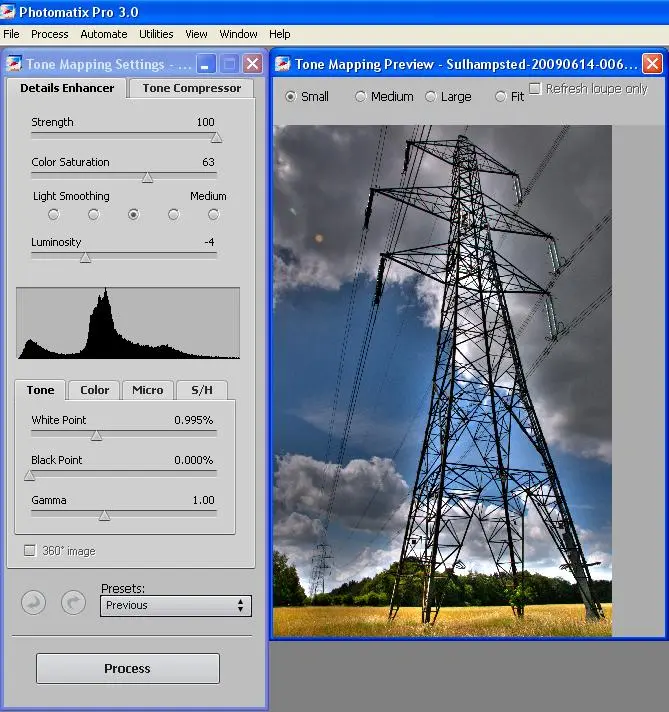Select the second Light Smoothing radio option
Image resolution: width=669 pixels, height=712 pixels.
coord(94,214)
